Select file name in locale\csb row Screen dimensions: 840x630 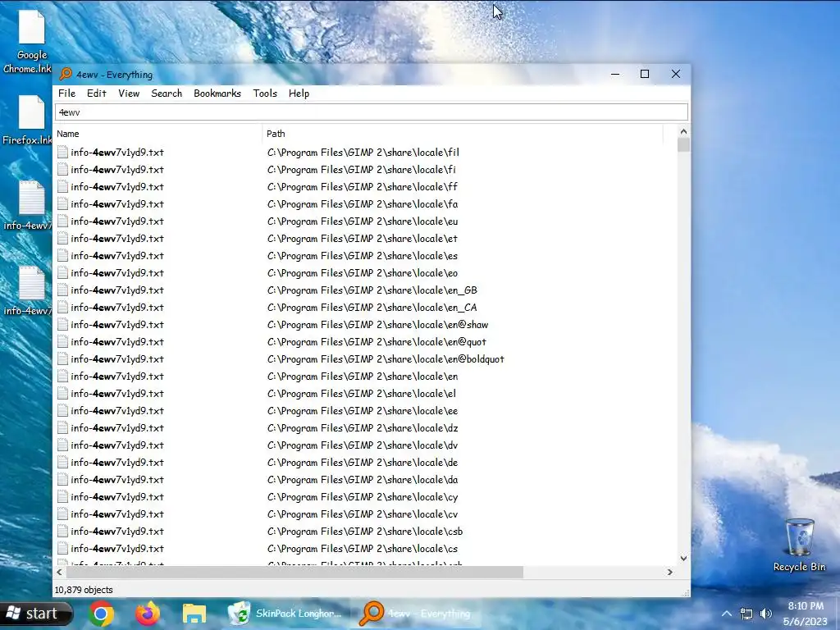117,532
